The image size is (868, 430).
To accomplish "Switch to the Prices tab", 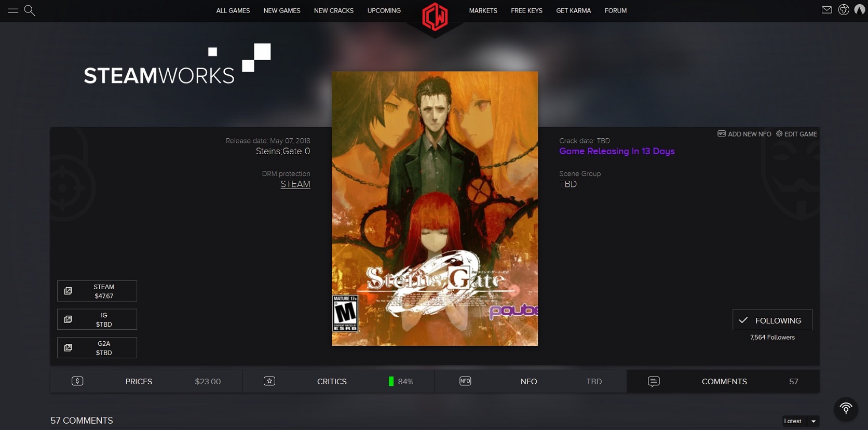I will [146, 381].
